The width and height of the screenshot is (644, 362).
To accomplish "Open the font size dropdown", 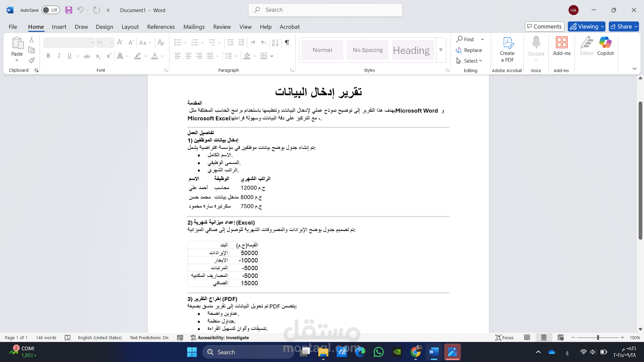I will 112,43.
